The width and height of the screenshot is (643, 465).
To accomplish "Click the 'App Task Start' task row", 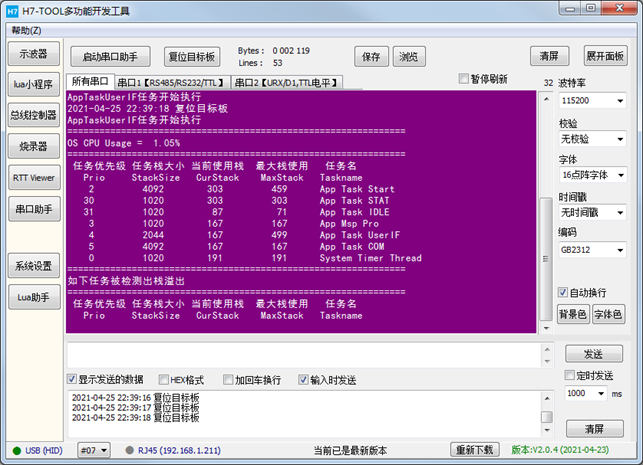I will click(x=234, y=189).
